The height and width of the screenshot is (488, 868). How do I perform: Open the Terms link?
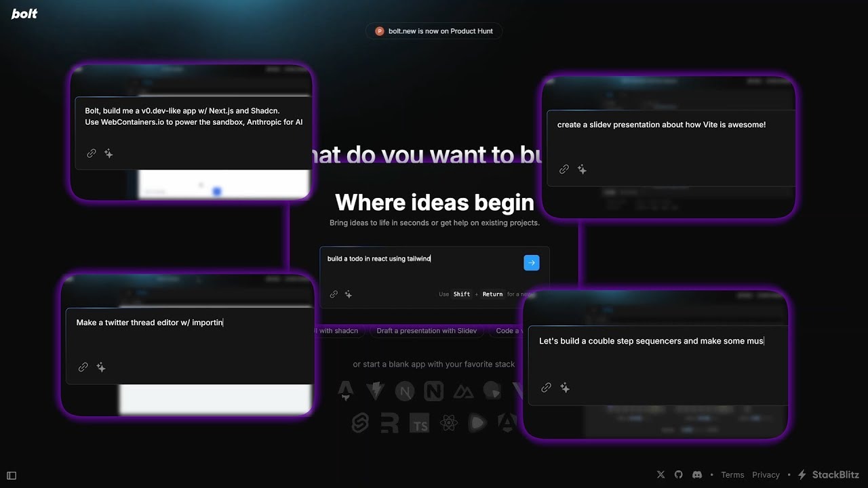732,474
